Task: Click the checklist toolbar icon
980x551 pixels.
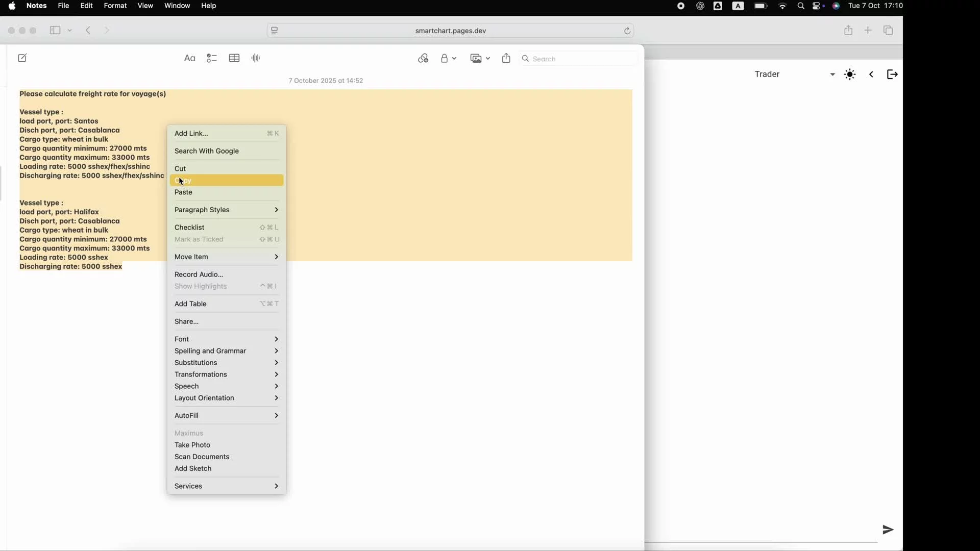Action: click(x=212, y=58)
